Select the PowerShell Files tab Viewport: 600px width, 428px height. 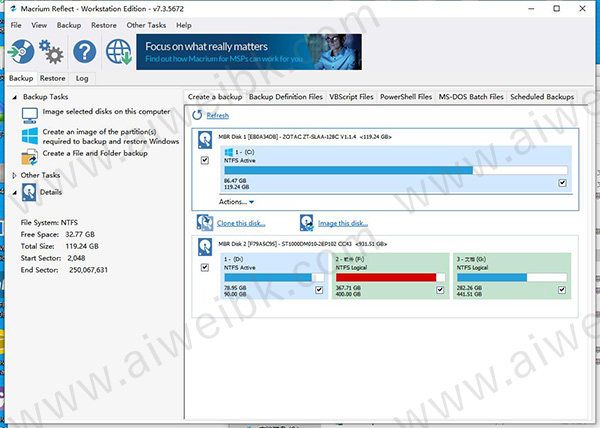click(406, 97)
